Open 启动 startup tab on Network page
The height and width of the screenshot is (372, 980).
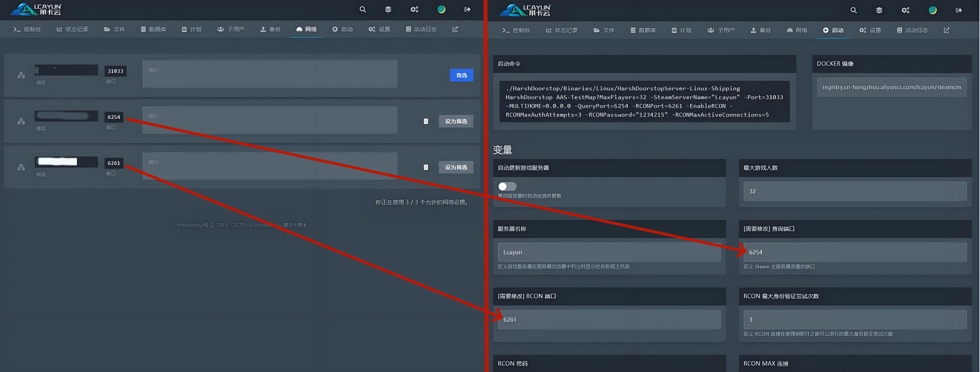pyautogui.click(x=342, y=29)
